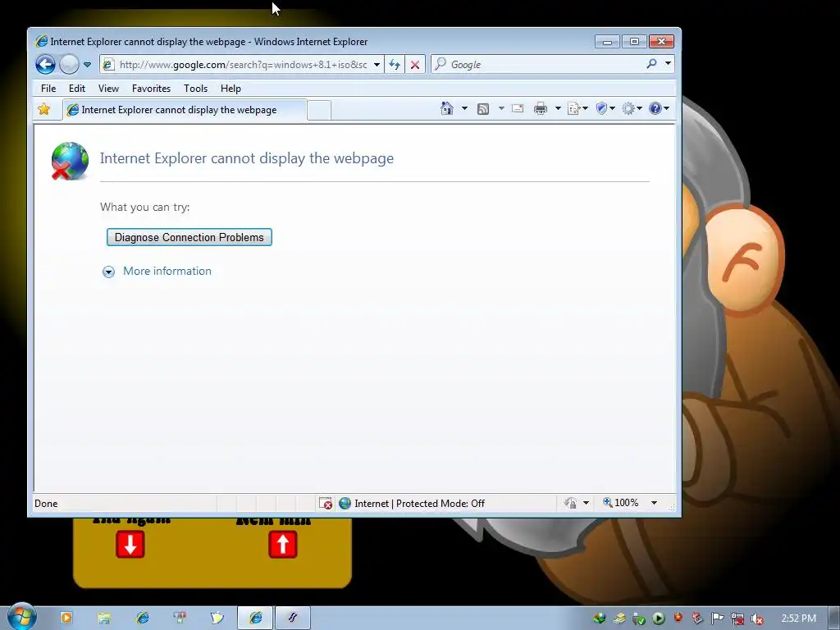The image size is (840, 630).
Task: Click the 100% zoom level button
Action: click(622, 503)
